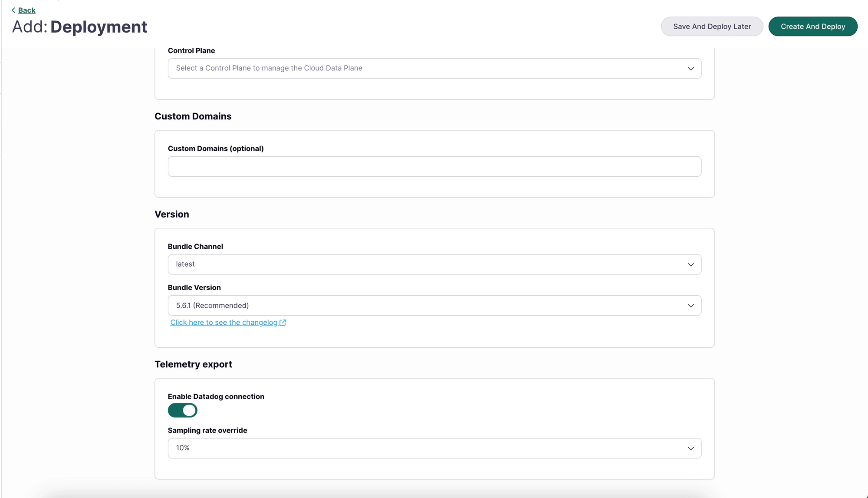868x498 pixels.
Task: Click the Save And Deploy Later button
Action: coord(711,26)
